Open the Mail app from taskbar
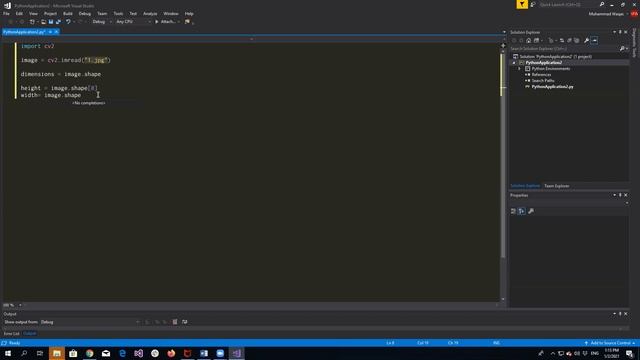This screenshot has height=360, width=640. pyautogui.click(x=106, y=353)
